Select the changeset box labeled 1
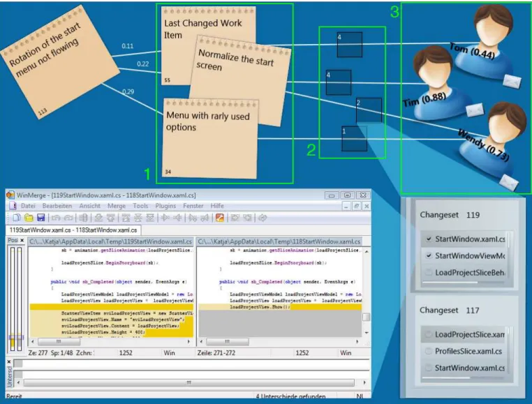 [x=354, y=139]
